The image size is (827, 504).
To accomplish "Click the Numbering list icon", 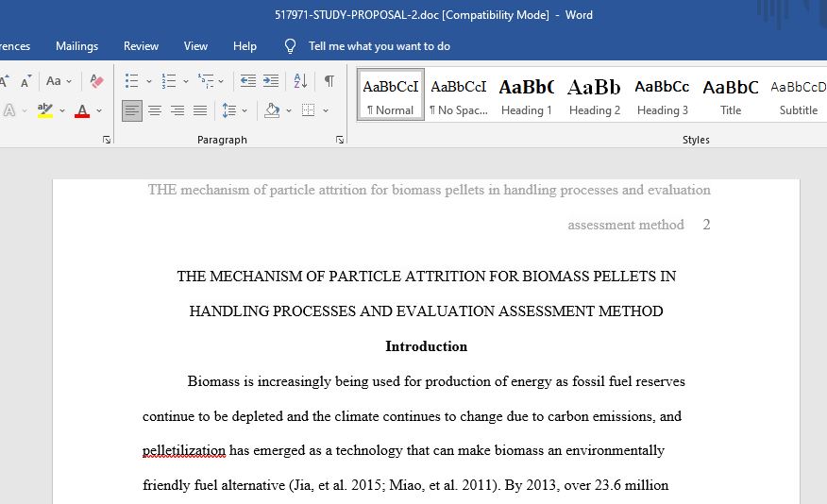I will [168, 81].
